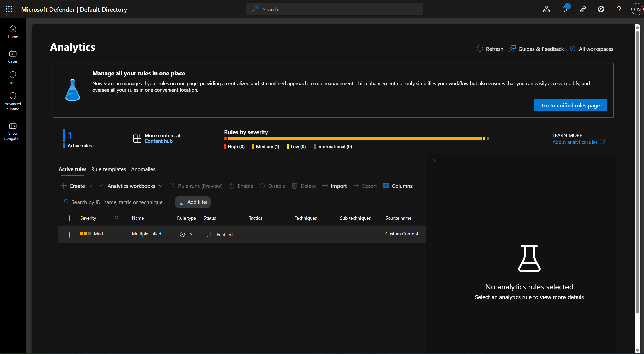Click the Delete trash toolbar button
Viewport: 644px width, 354px height.
coord(304,186)
